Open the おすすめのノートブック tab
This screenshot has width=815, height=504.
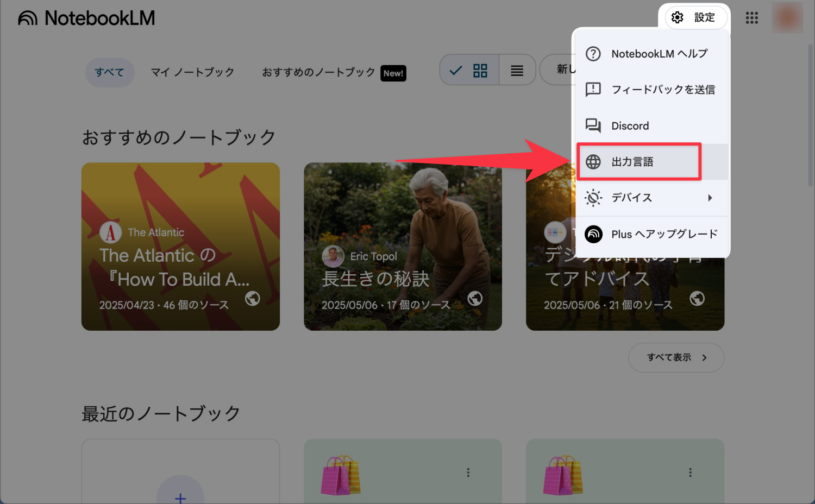pos(318,72)
